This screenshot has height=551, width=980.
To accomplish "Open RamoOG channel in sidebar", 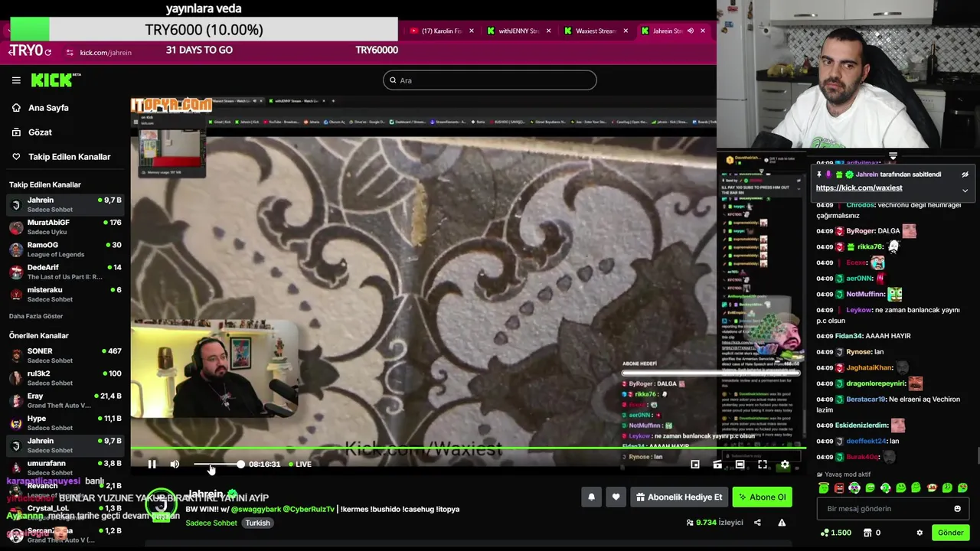I will tap(64, 249).
